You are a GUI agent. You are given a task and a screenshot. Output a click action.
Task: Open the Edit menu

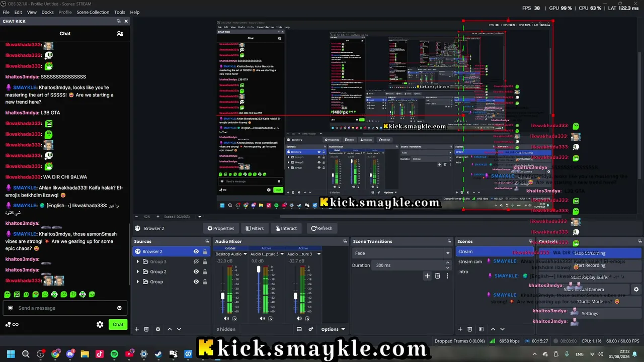click(18, 12)
